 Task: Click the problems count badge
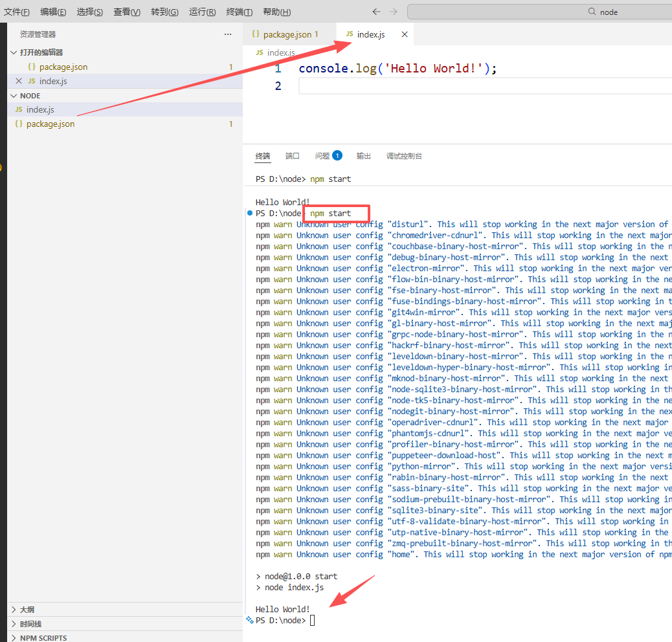coord(337,156)
